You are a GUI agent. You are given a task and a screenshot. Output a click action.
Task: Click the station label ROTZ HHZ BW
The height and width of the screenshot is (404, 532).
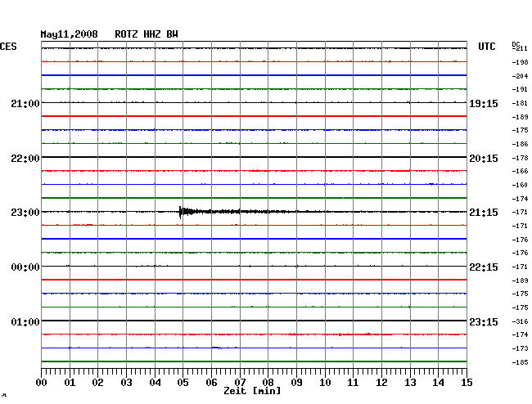[147, 34]
